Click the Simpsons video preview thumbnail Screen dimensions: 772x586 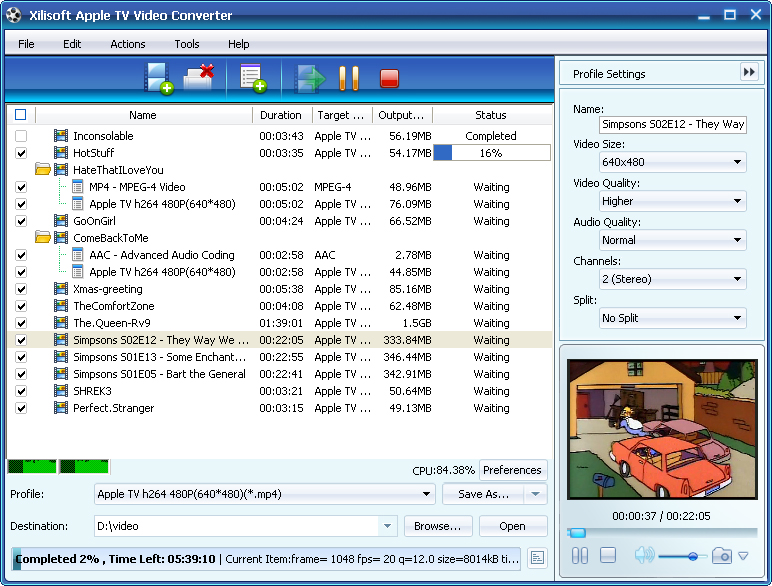662,429
